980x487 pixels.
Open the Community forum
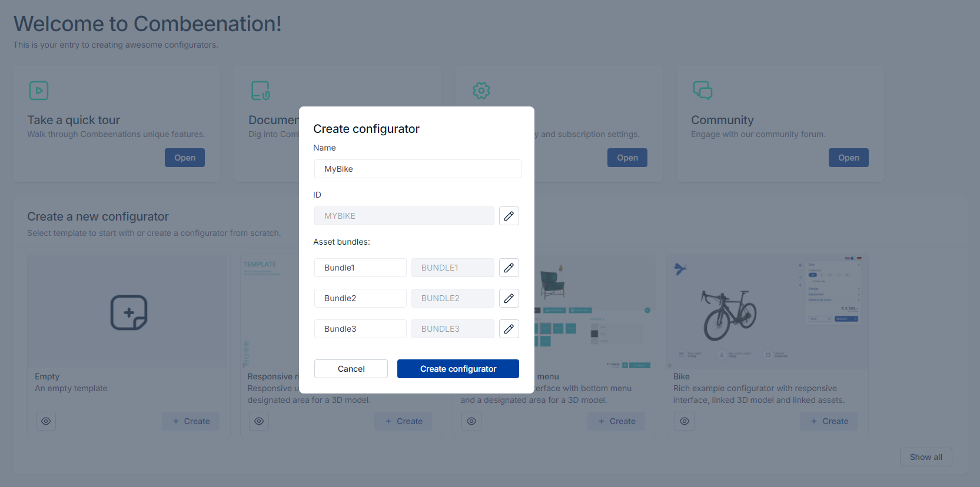pos(848,158)
